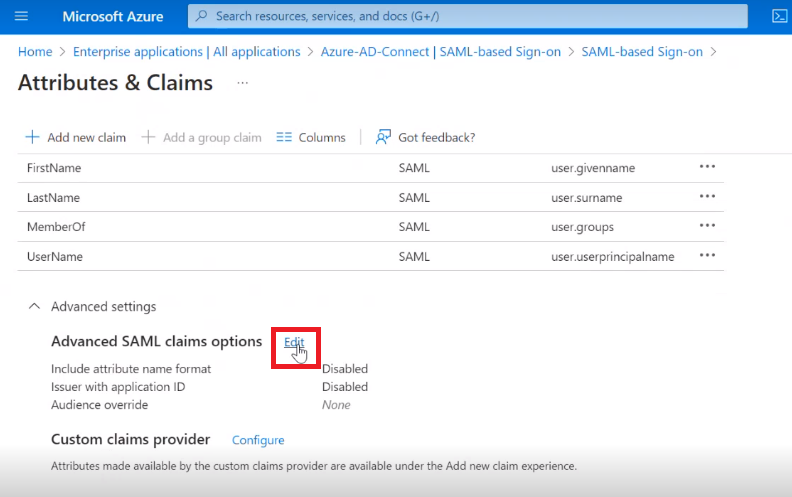Edit Advanced SAML claims options
The height and width of the screenshot is (497, 792).
point(294,342)
